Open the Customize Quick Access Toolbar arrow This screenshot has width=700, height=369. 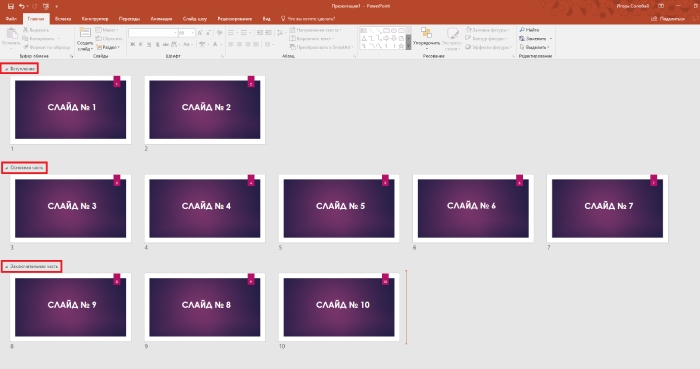pyautogui.click(x=56, y=6)
